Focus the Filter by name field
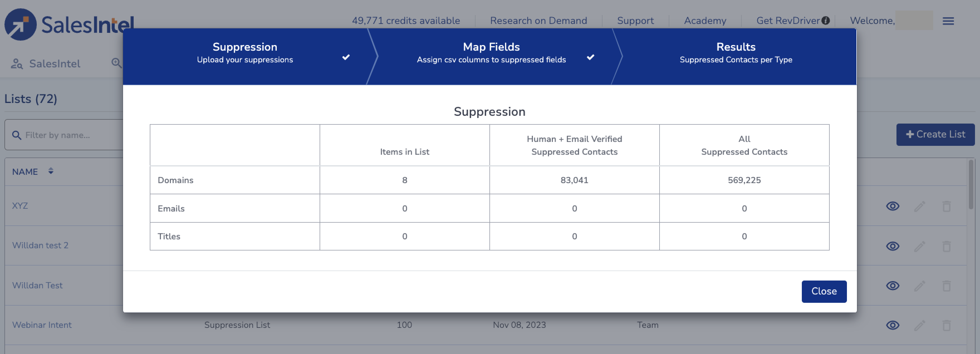Screen dimensions: 980x354 (x=65, y=135)
